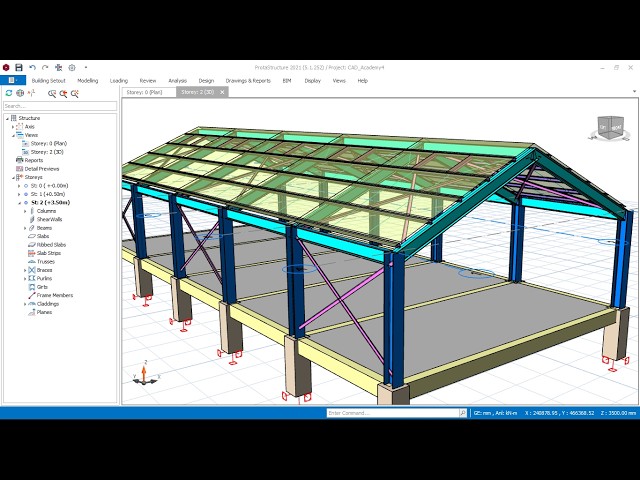Viewport: 640px width, 480px height.
Task: Click the red ProtaStructure application logo icon
Action: point(6,67)
